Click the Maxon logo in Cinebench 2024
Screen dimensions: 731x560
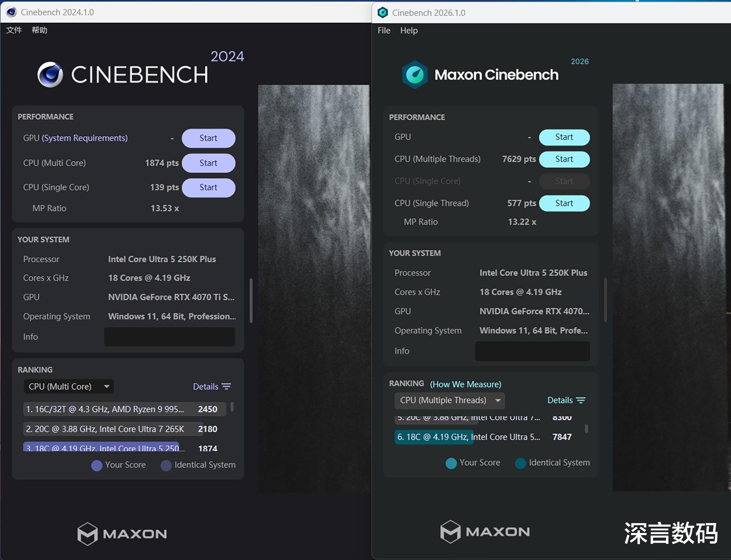click(x=122, y=534)
